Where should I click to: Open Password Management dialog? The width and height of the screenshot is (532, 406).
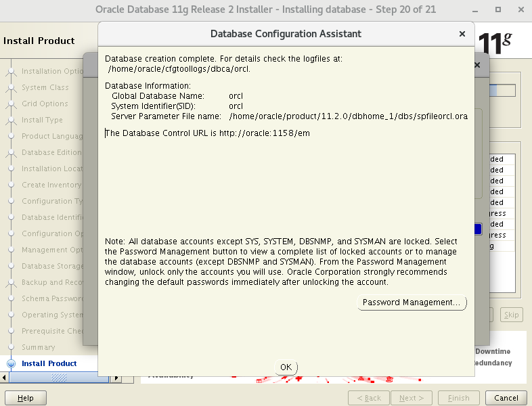pos(412,302)
